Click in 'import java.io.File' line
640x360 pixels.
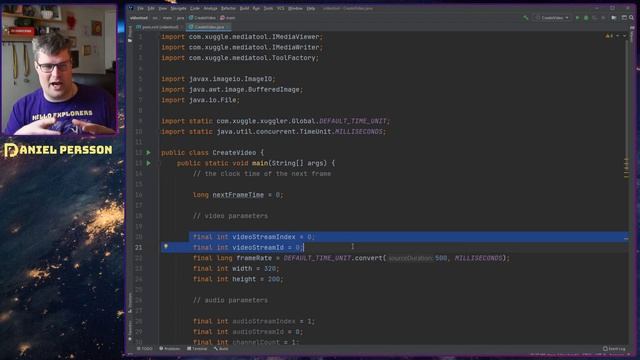[x=200, y=100]
